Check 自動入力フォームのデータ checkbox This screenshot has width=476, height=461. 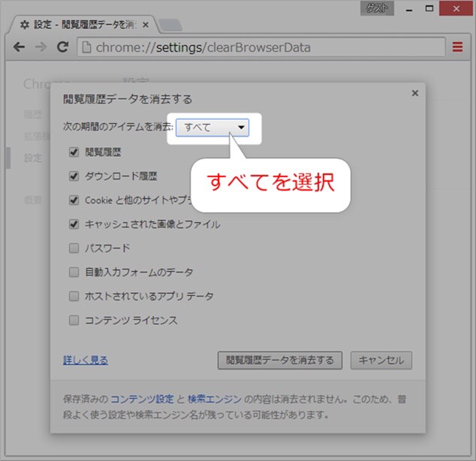(74, 272)
